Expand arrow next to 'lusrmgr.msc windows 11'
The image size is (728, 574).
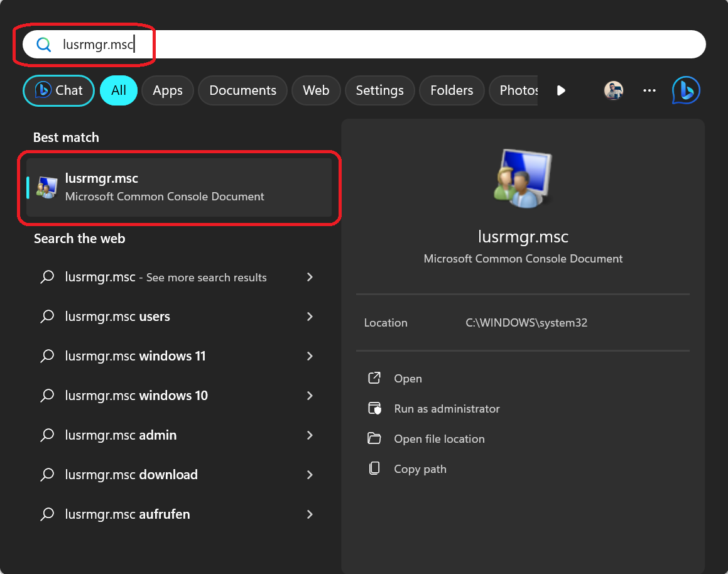click(310, 356)
